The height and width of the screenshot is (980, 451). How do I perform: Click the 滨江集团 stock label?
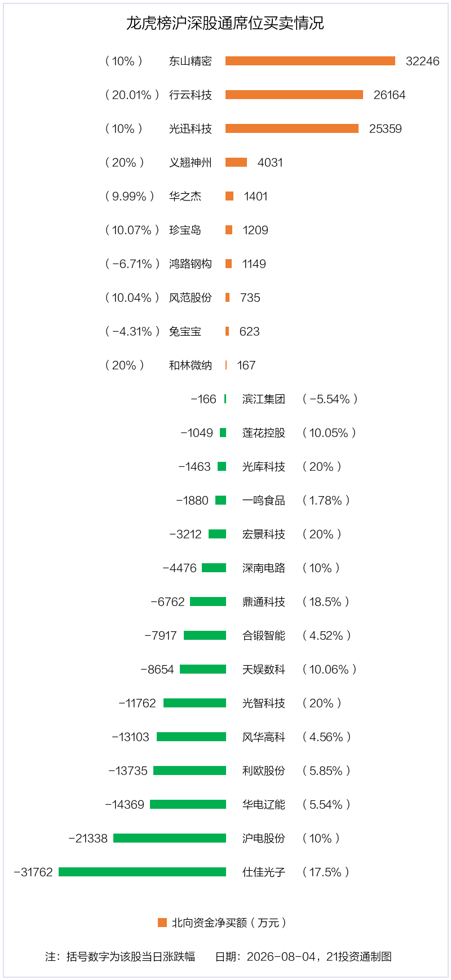tap(264, 399)
